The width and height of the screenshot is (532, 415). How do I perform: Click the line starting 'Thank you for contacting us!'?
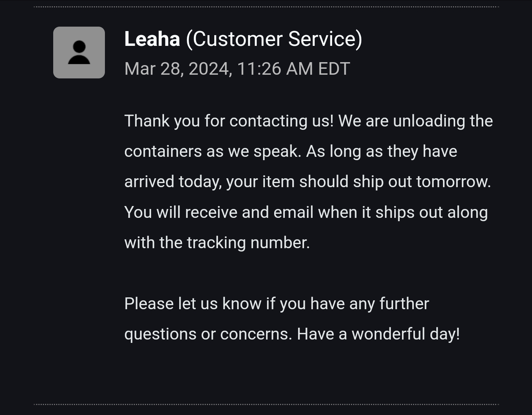pyautogui.click(x=308, y=121)
